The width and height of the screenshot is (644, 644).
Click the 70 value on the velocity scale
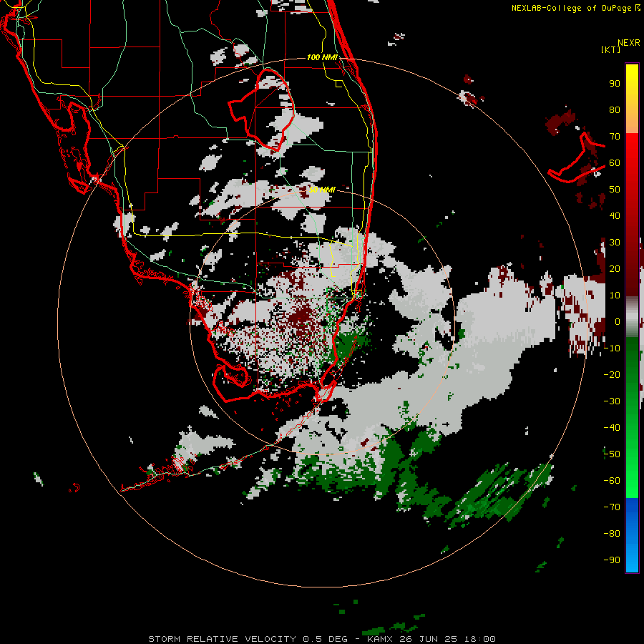tap(615, 137)
